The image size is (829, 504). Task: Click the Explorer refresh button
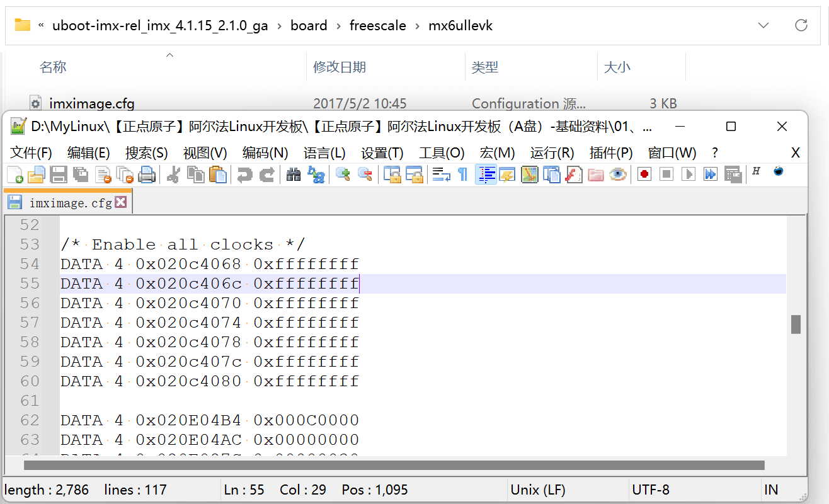point(801,26)
